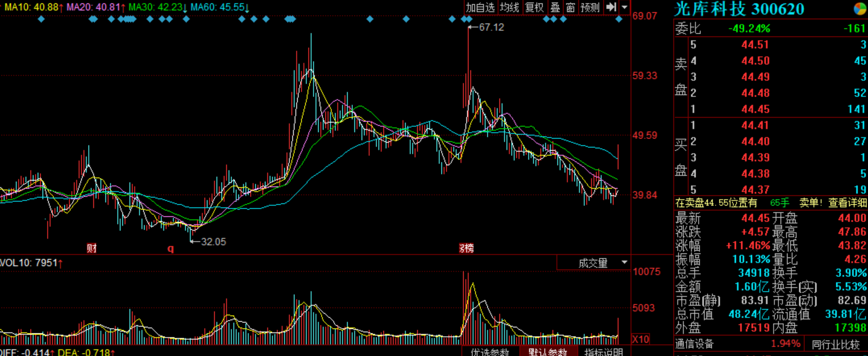868x356 pixels.
Task: Select sell level 3 price 44.49
Action: click(755, 77)
